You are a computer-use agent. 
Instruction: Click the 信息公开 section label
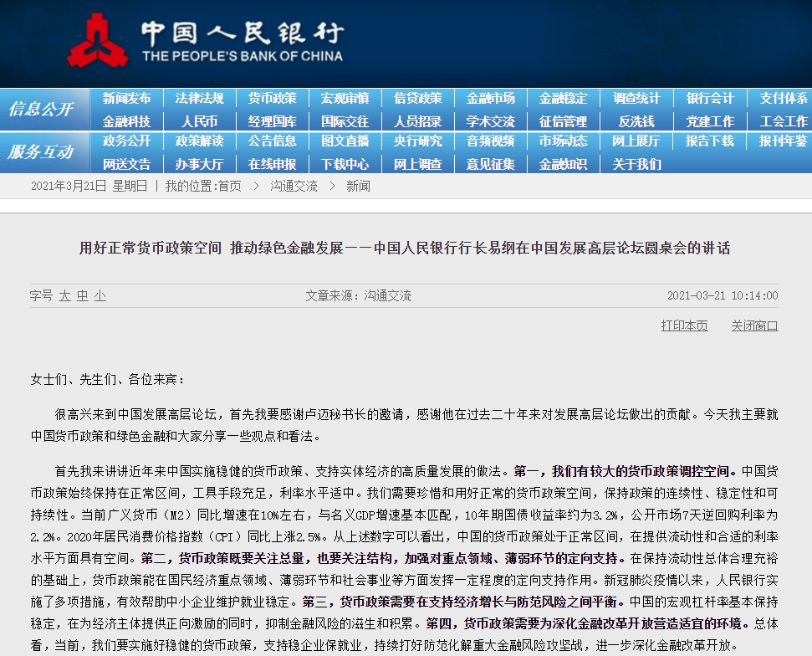click(41, 109)
